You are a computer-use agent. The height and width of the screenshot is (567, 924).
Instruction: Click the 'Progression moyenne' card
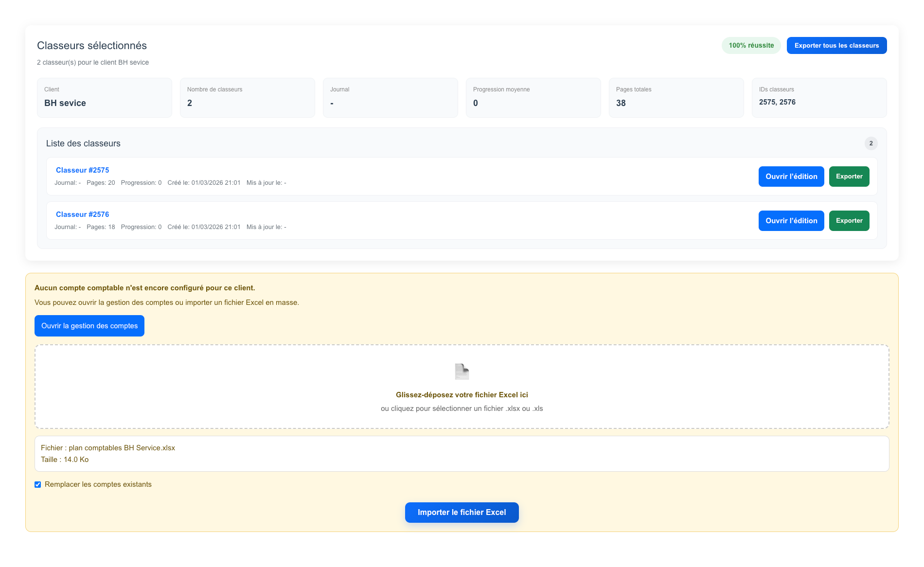click(x=533, y=98)
